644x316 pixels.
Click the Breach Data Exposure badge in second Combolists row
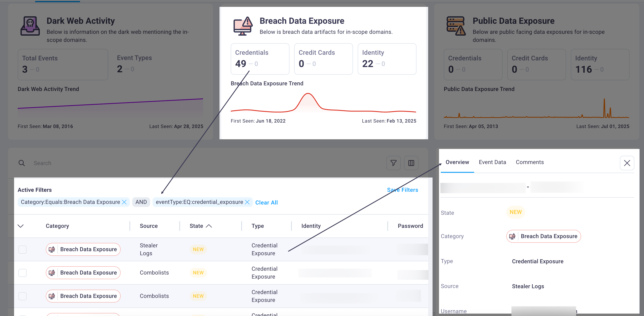pos(83,296)
